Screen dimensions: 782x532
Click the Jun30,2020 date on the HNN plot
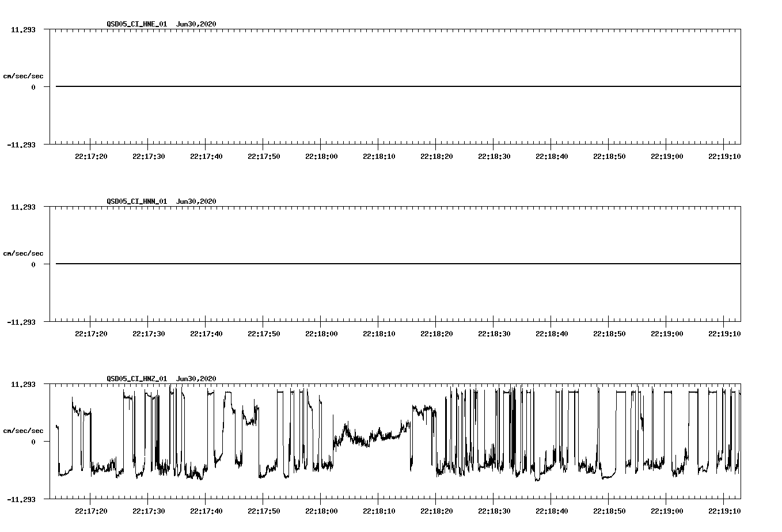click(x=196, y=202)
